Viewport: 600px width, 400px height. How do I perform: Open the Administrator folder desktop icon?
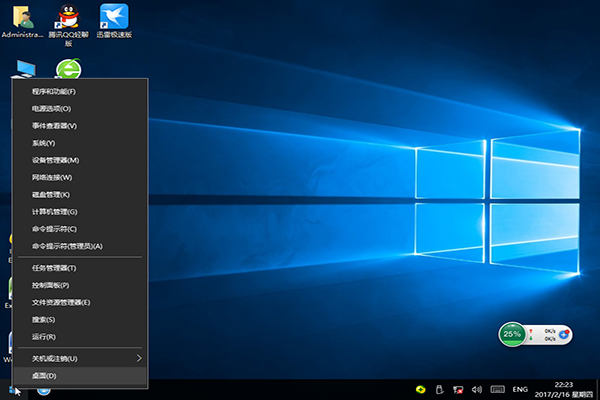coord(22,18)
